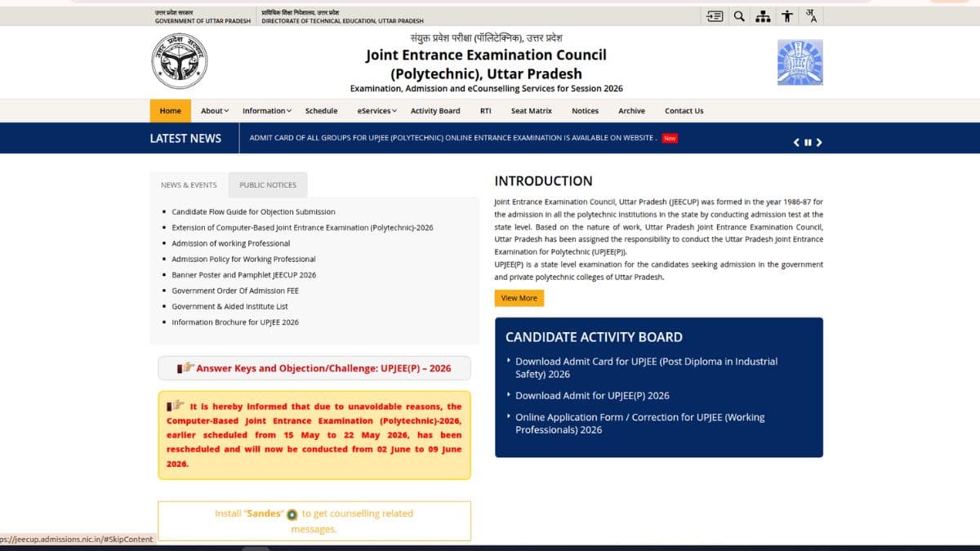Open accessibility options person icon
Image resolution: width=980 pixels, height=551 pixels.
coord(787,16)
